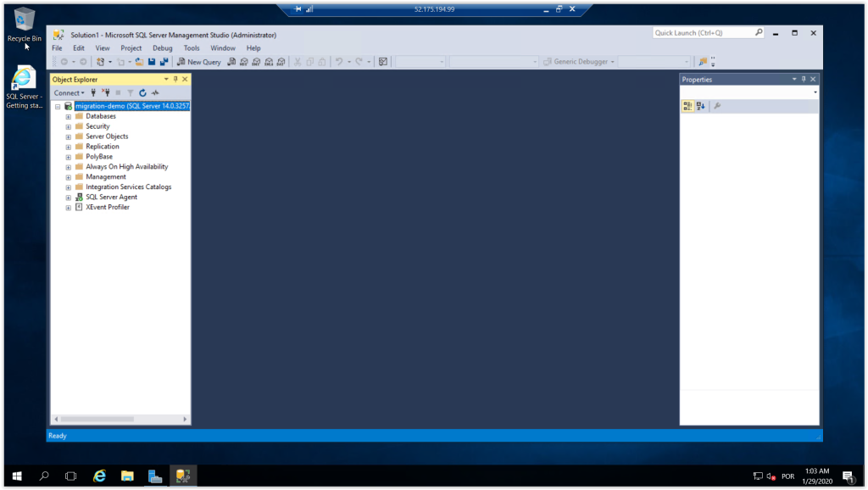Open the New Project icon's dropdown arrow

tap(110, 62)
